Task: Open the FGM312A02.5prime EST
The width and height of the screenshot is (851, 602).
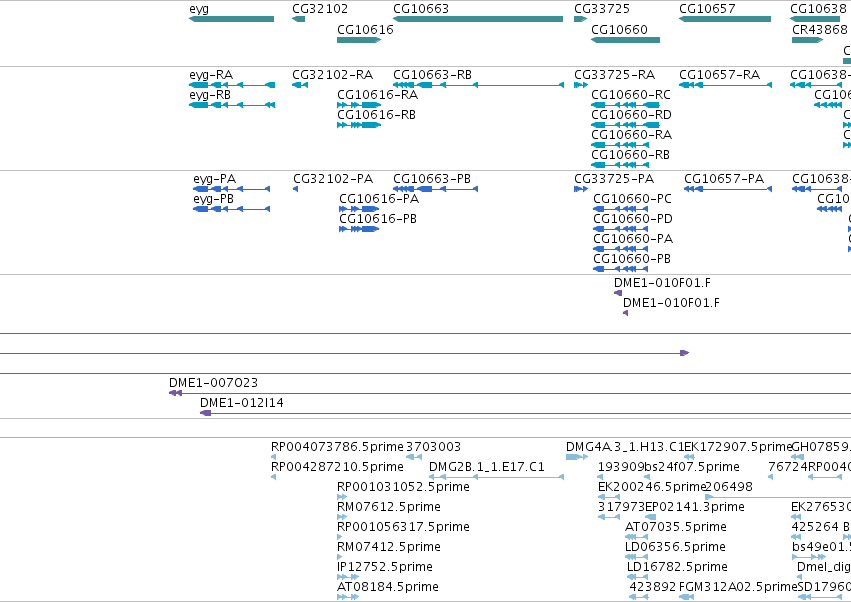Action: [687, 597]
